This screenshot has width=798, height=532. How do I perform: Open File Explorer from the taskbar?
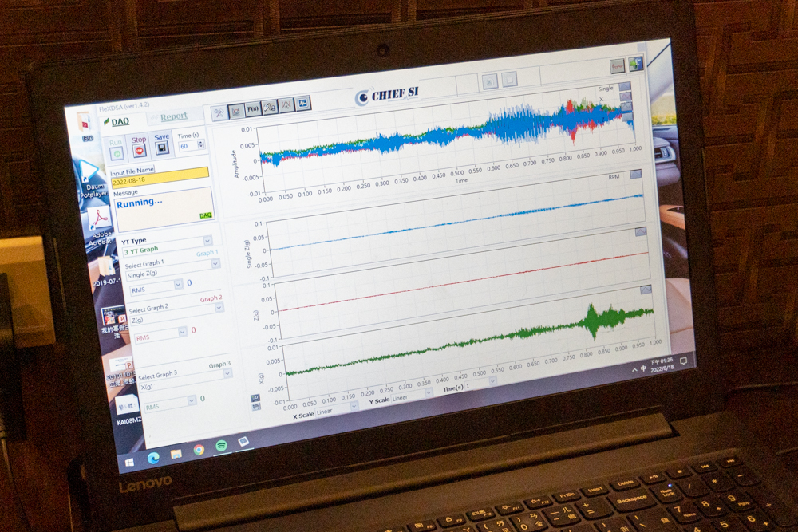[176, 454]
